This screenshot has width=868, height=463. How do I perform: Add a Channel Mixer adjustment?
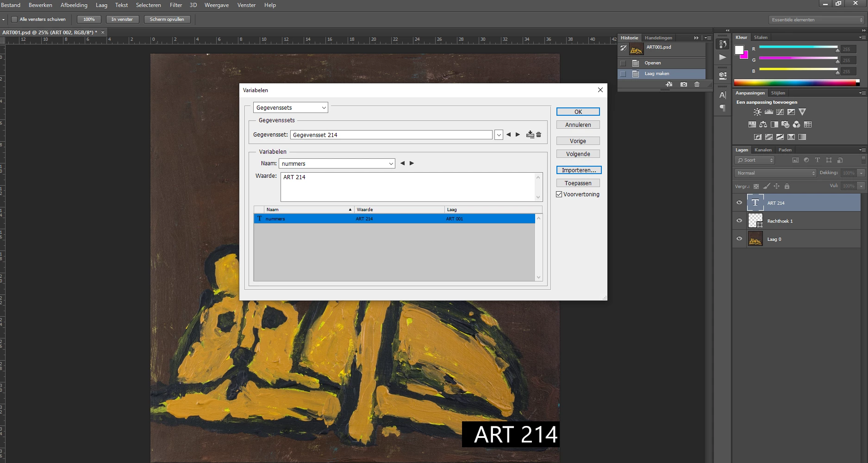[797, 125]
